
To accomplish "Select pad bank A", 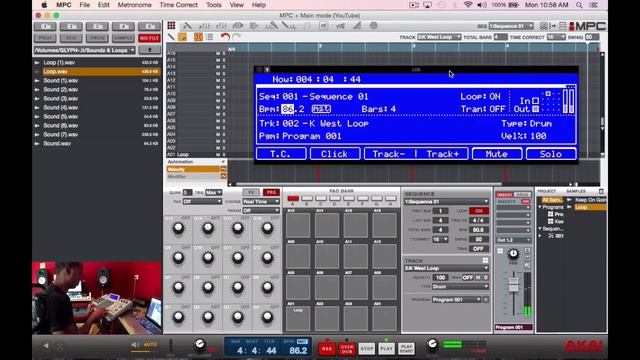I will 293,199.
